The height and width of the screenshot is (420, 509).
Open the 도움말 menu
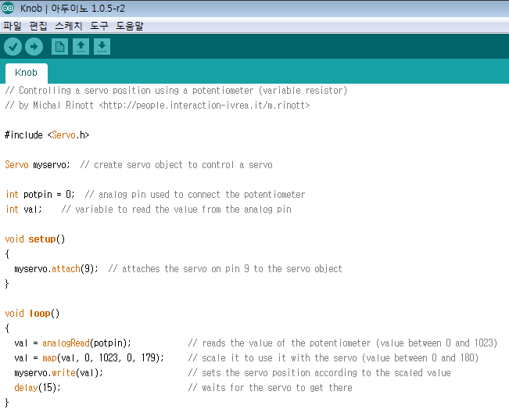(x=130, y=26)
